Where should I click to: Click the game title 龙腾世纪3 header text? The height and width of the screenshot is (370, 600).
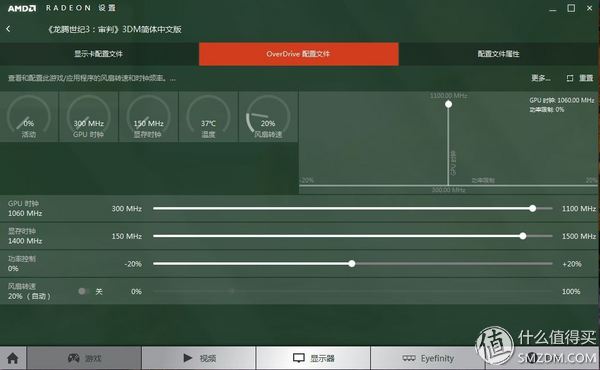(x=115, y=29)
